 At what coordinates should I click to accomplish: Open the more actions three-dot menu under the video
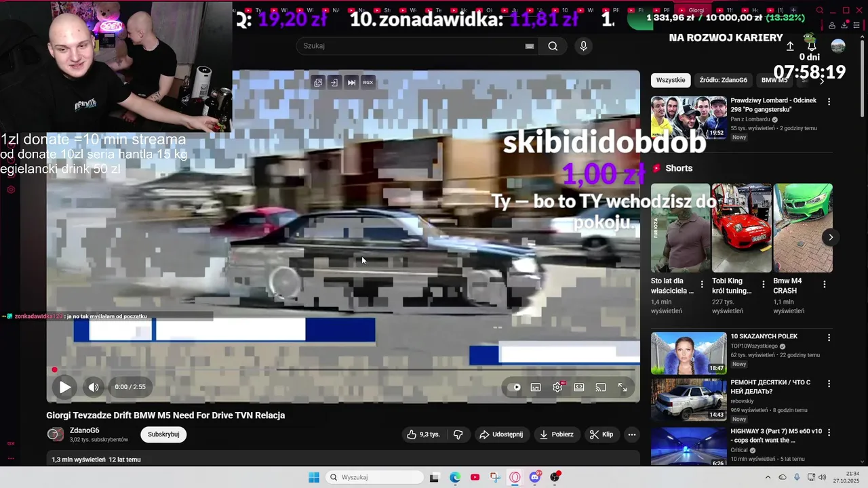click(x=632, y=434)
